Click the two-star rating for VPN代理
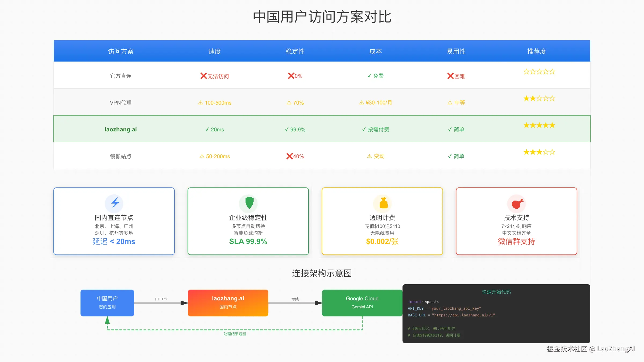 tap(539, 98)
